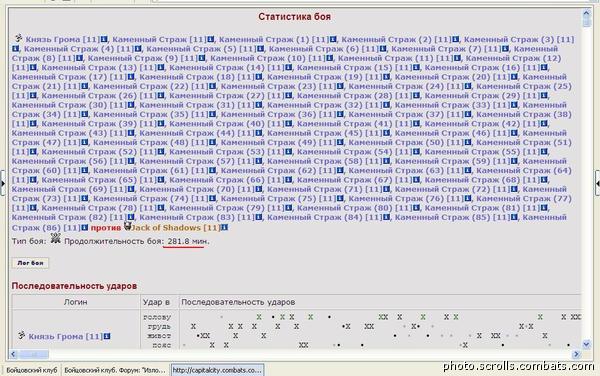Click horizontal scrollbar left arrow

13,354
